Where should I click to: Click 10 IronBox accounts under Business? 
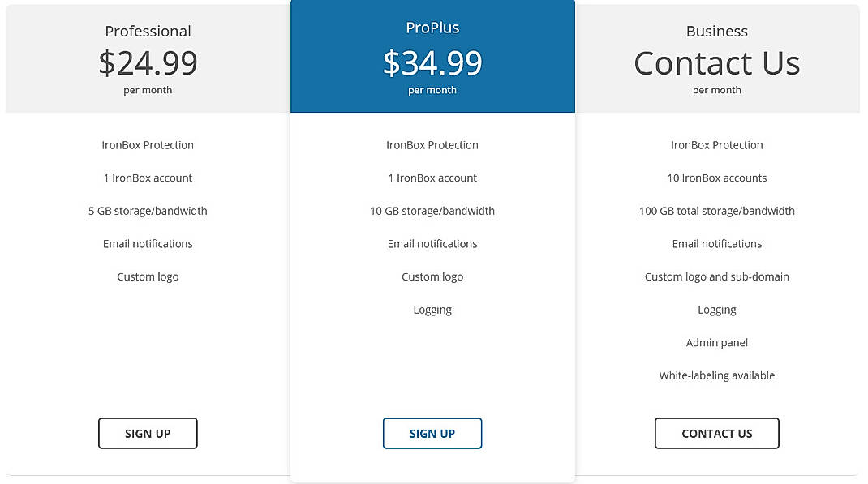(716, 178)
